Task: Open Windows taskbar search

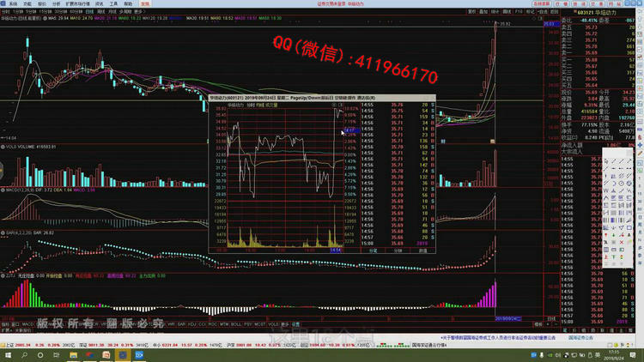Action: tap(24, 355)
